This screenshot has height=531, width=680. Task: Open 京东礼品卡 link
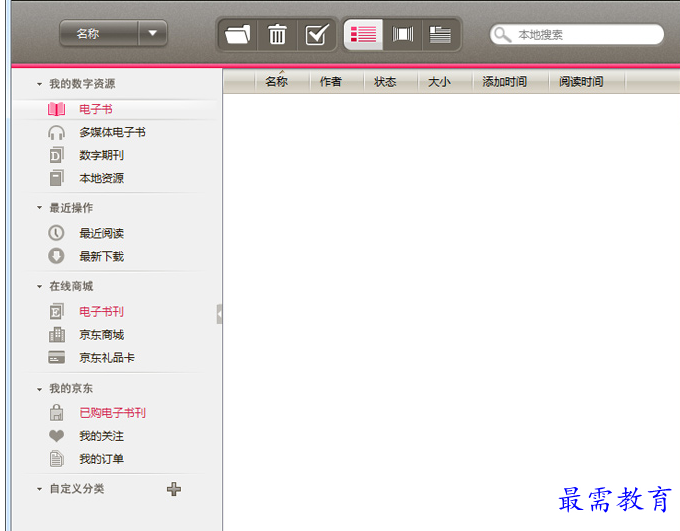[107, 358]
